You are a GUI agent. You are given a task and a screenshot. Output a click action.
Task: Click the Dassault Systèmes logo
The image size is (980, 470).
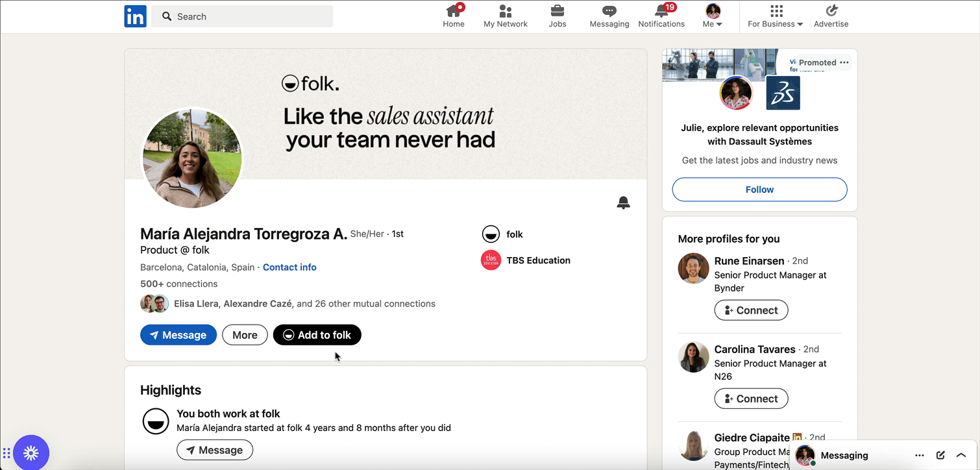(783, 93)
